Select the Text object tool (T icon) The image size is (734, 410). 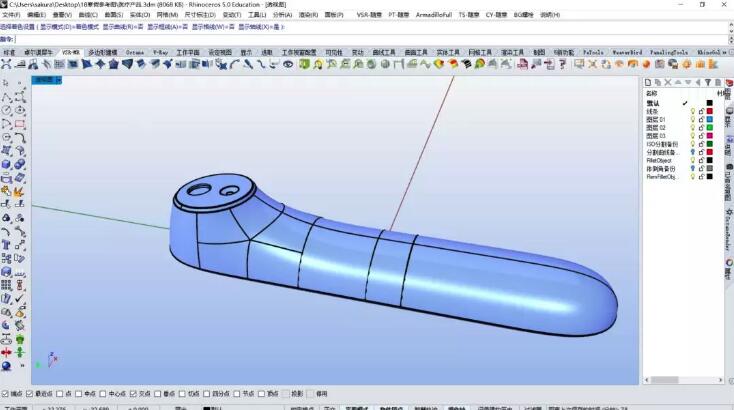(7, 245)
